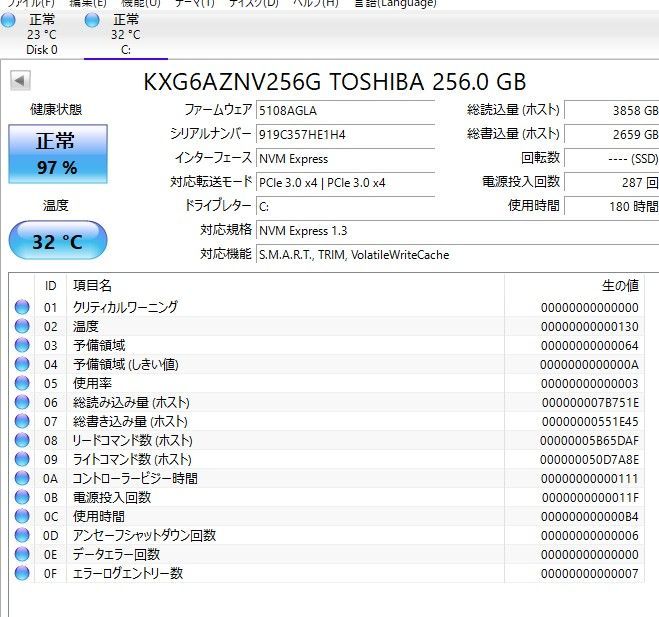The width and height of the screenshot is (659, 617).
Task: Click the power on hours 180 value
Action: (612, 206)
